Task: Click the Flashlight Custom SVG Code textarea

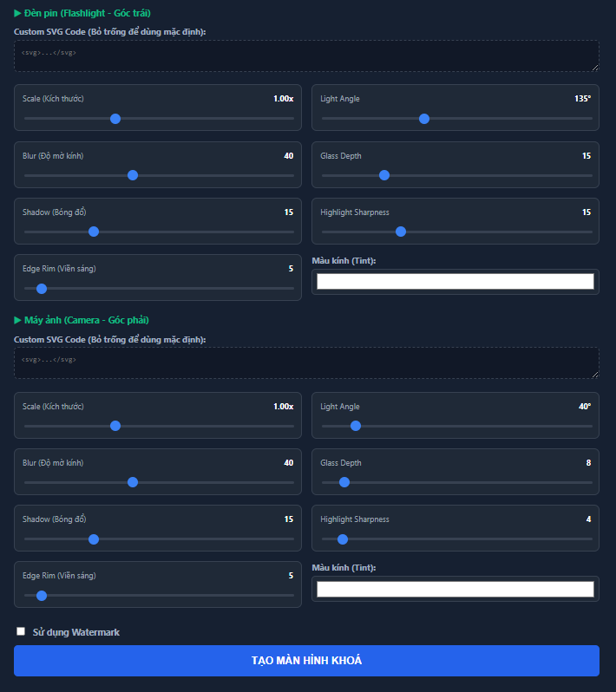Action: 305,55
